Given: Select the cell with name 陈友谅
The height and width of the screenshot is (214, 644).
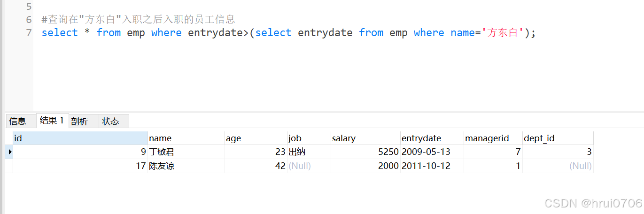Looking at the screenshot, I should point(186,166).
